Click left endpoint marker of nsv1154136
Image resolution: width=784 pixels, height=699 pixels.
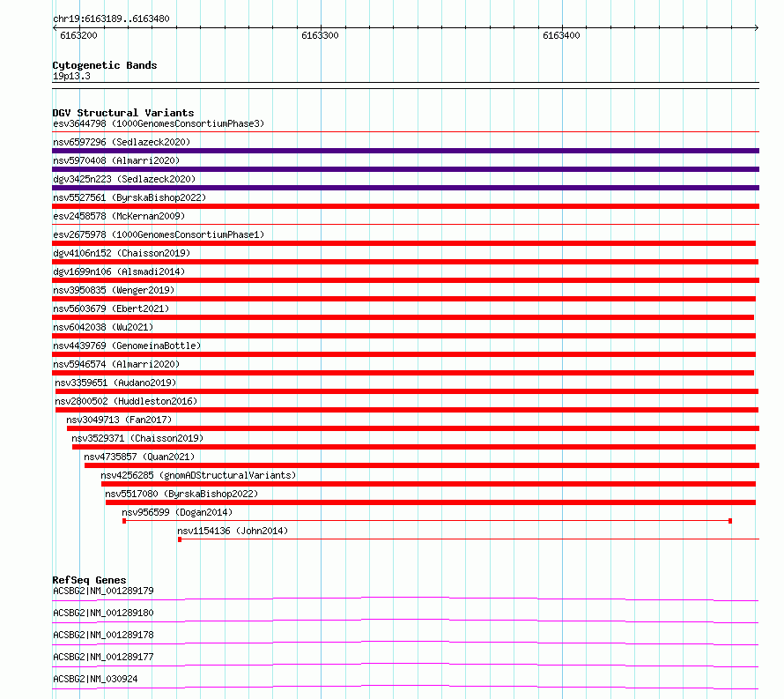pyautogui.click(x=180, y=539)
